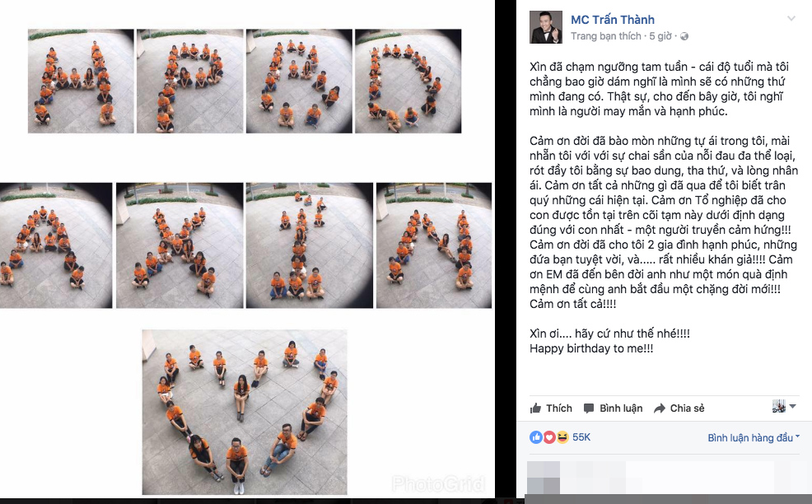The image size is (812, 504).
Task: Expand post options chevron at top right
Action: pos(791,19)
